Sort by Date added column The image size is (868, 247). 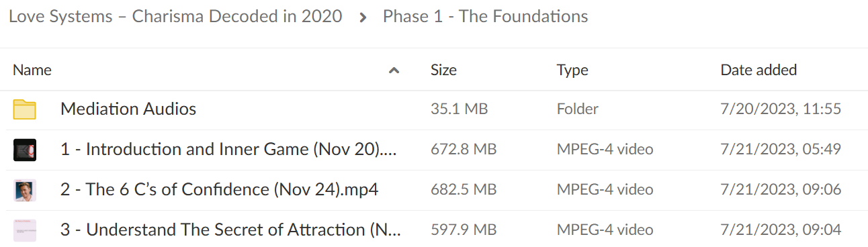758,70
